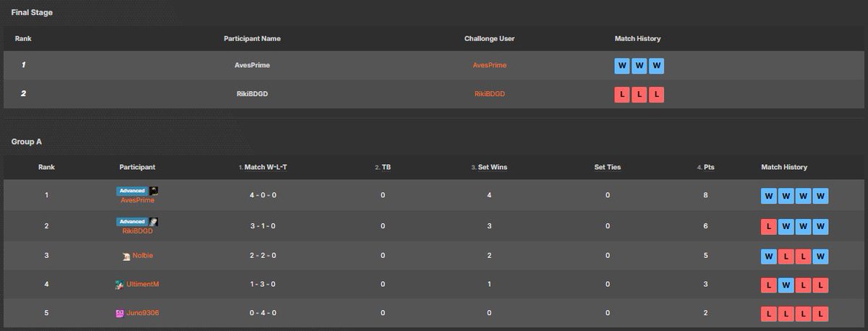Screen dimensions: 868x331
Task: Open AvesPrime participant link in Group A
Action: [x=137, y=200]
